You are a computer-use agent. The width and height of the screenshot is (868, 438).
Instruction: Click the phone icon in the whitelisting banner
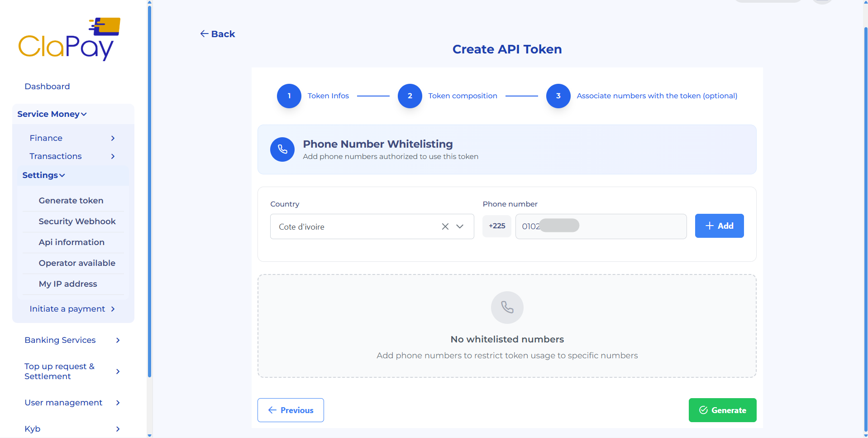click(x=282, y=149)
